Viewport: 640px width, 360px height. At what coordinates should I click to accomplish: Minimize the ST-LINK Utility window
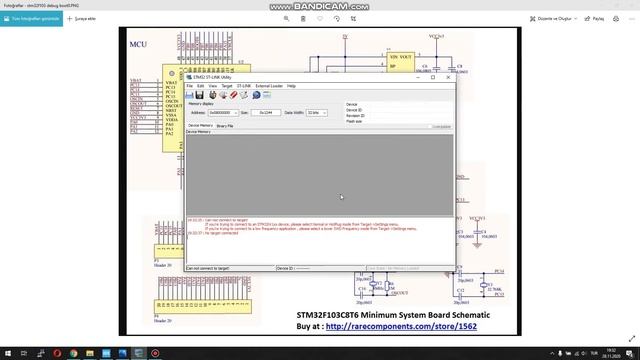418,77
